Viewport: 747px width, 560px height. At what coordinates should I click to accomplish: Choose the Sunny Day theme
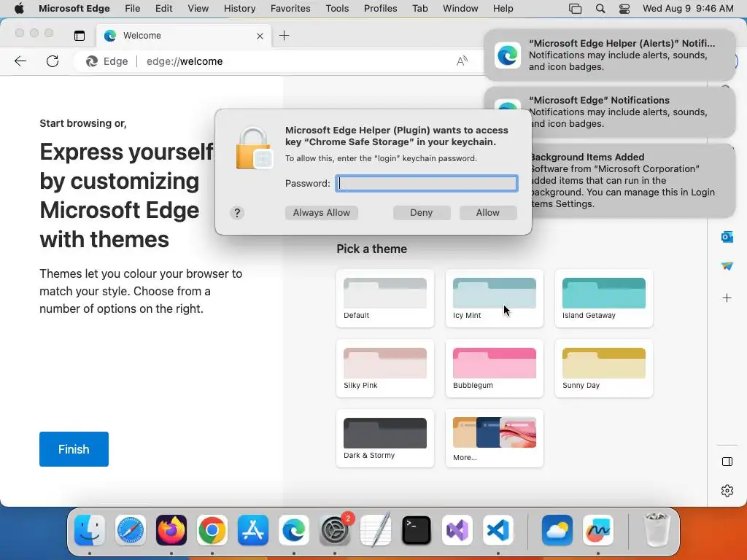pos(603,368)
